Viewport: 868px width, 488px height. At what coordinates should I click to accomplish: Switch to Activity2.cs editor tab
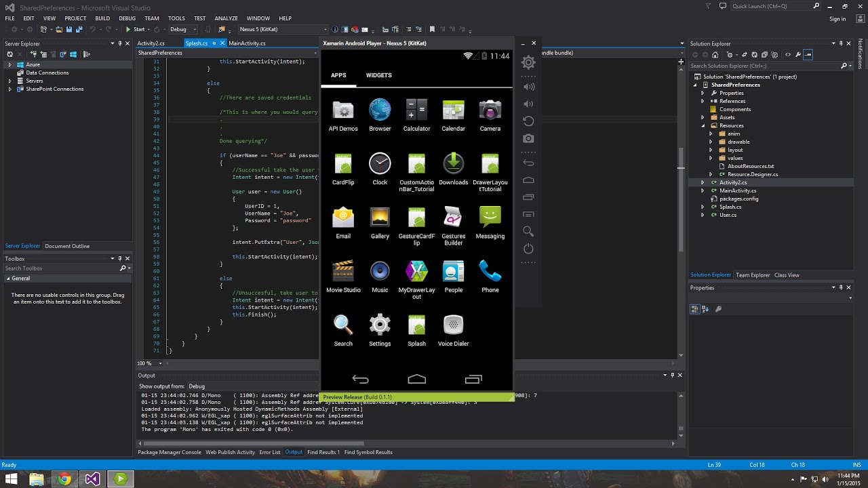151,43
